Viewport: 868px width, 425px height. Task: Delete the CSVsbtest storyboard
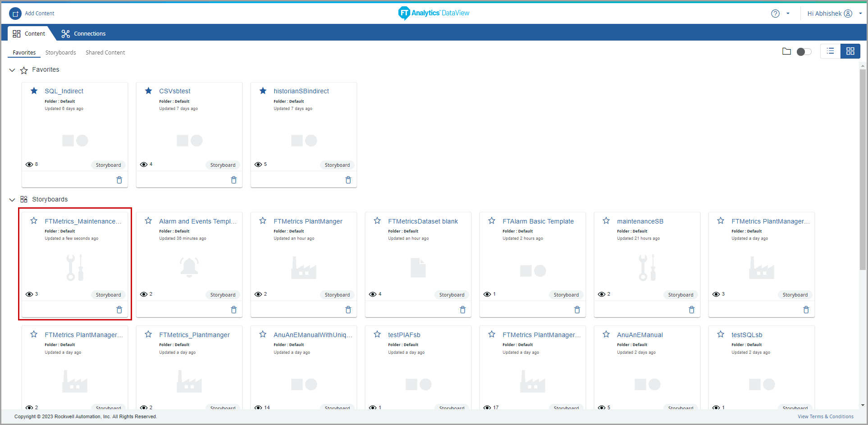pyautogui.click(x=234, y=180)
